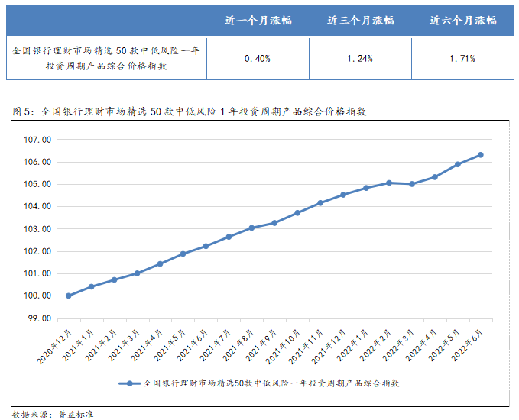Viewport: 519px width, 420px height.
Task: Select the 2021年12月 data point marker
Action: [x=343, y=195]
